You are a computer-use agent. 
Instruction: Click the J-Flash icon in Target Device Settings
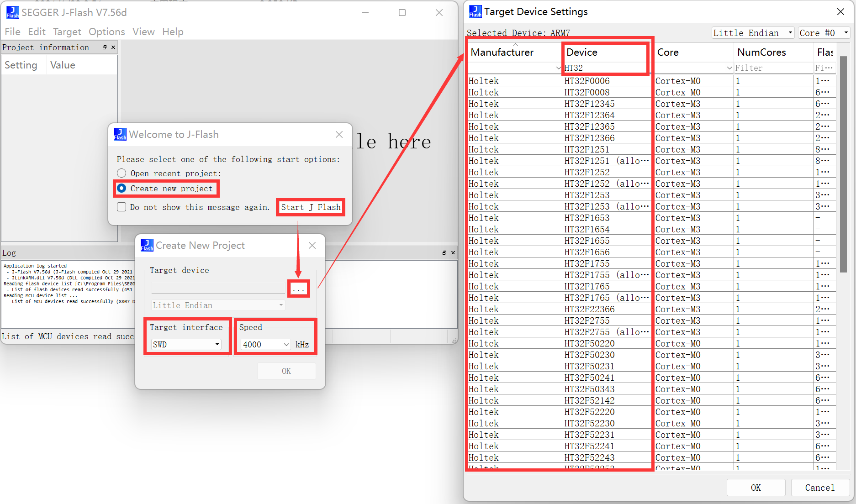click(x=475, y=12)
